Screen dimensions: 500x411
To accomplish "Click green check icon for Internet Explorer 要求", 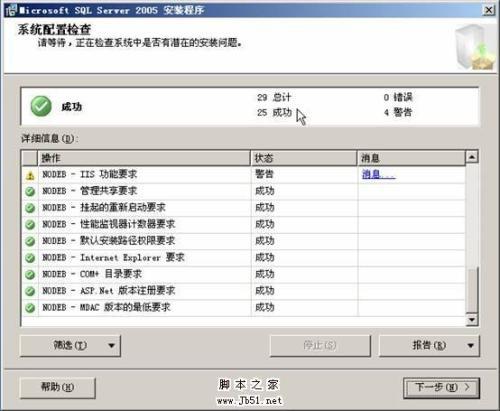I will pos(30,258).
